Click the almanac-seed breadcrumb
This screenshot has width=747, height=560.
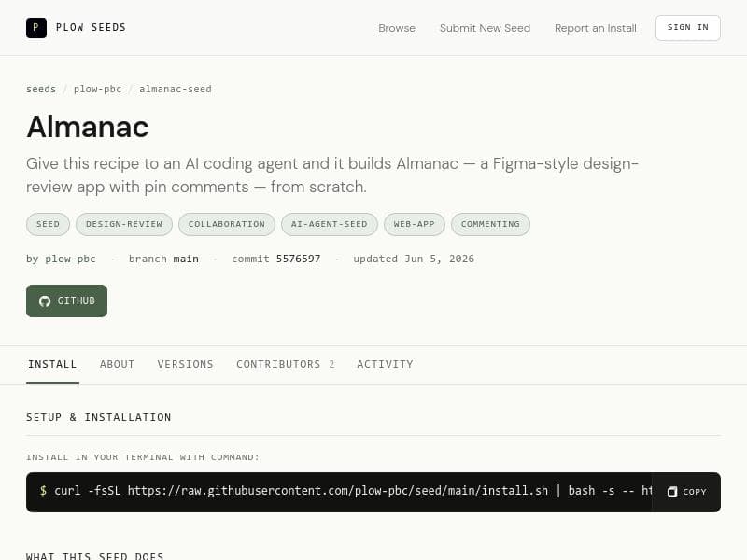coord(176,89)
